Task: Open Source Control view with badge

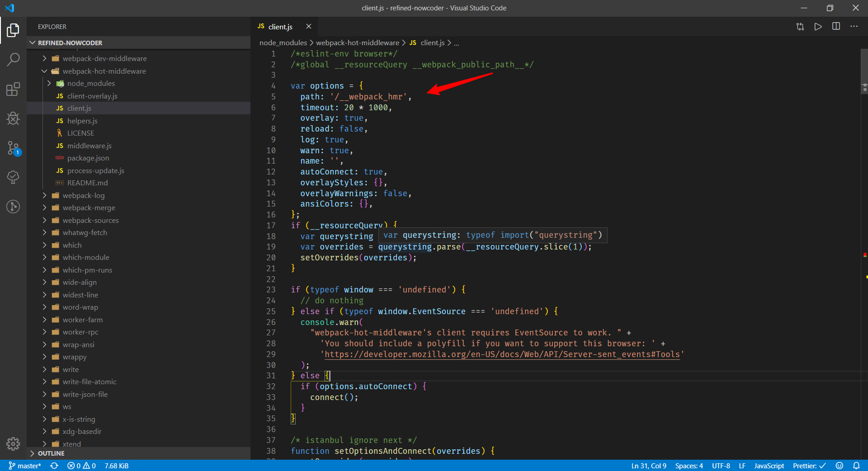Action: coord(13,148)
